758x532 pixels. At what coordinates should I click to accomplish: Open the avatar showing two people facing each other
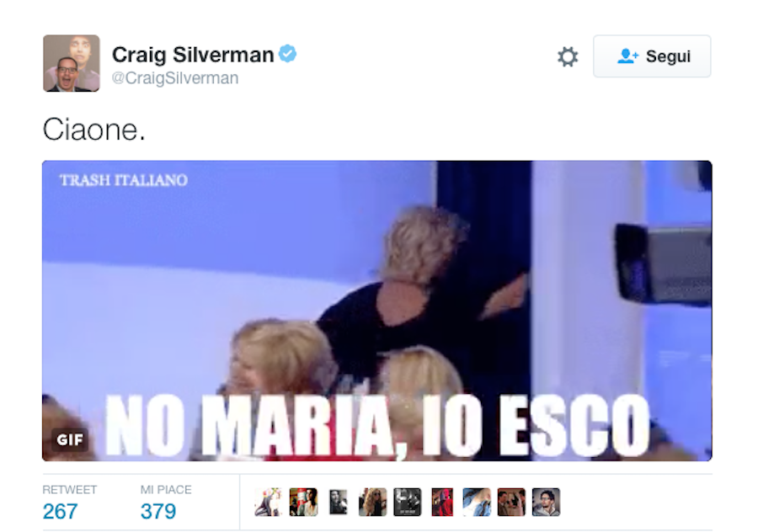(x=511, y=502)
